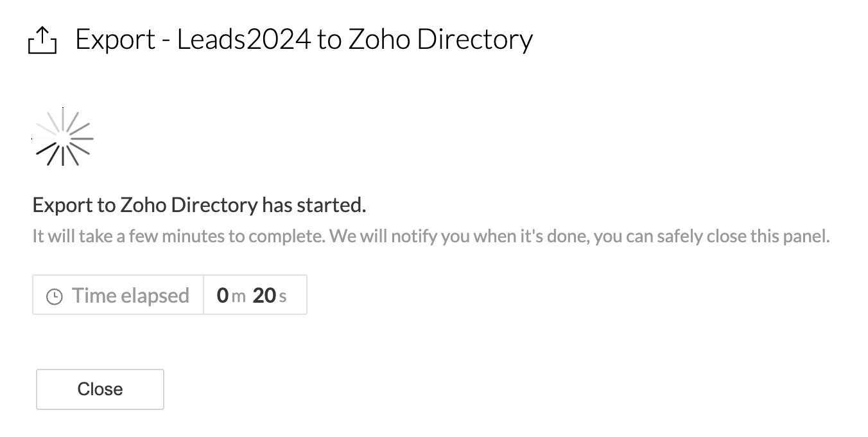Click the elapsed minutes value "0"

(x=223, y=296)
